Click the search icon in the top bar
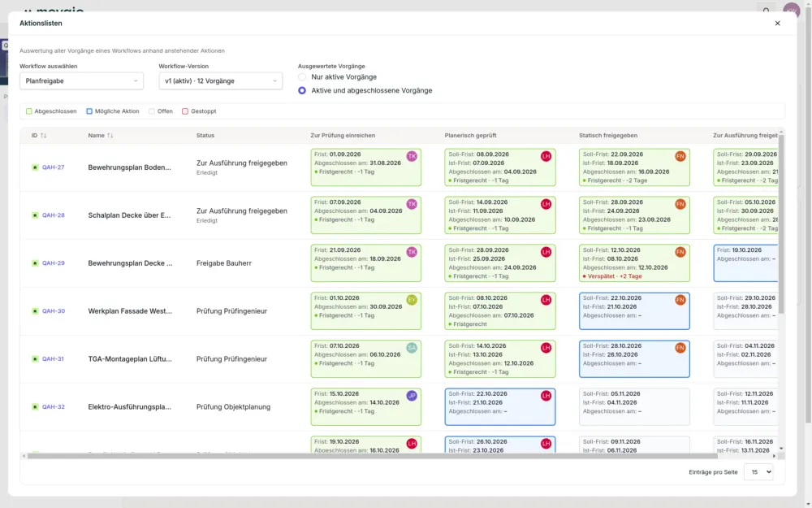The width and height of the screenshot is (812, 508). tap(766, 10)
